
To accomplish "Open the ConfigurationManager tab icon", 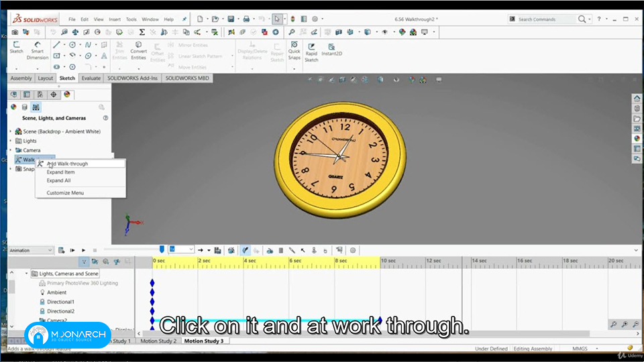I will click(x=40, y=95).
